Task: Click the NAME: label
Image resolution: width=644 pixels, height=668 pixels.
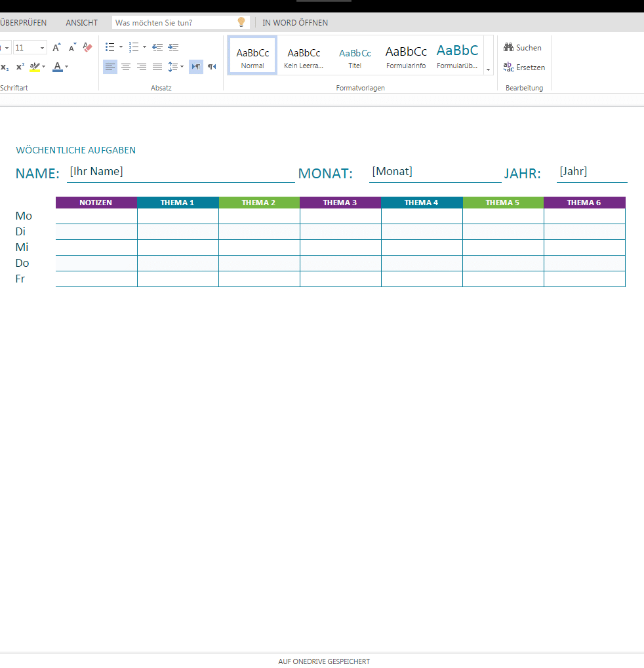Action: click(x=37, y=173)
